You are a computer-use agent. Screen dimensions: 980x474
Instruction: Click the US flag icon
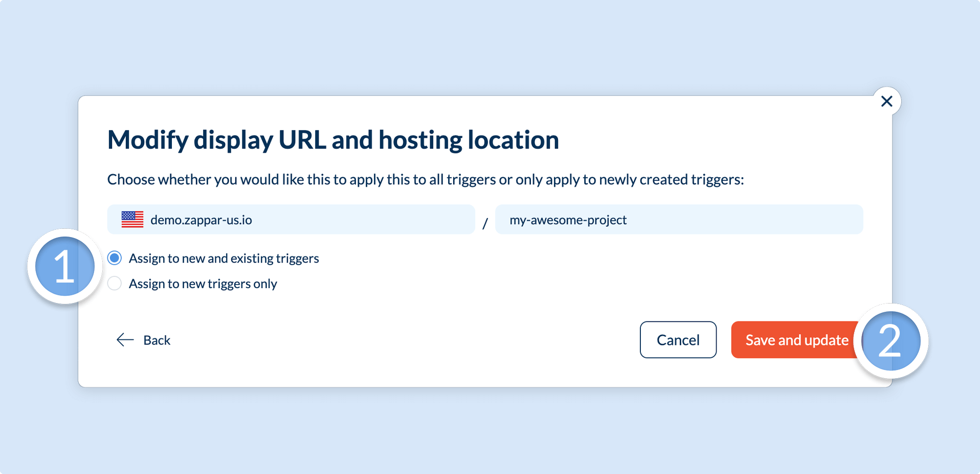tap(132, 220)
